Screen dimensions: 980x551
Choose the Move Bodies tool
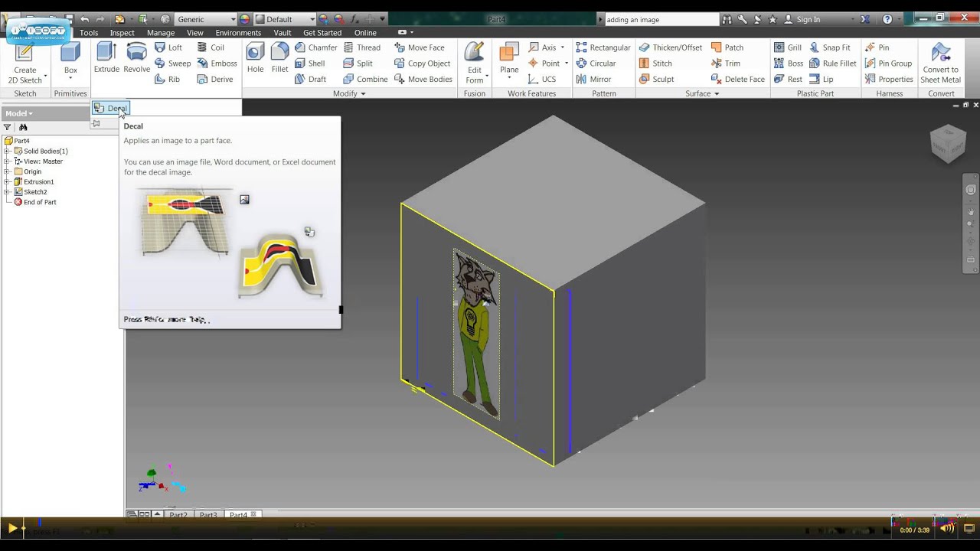pos(423,80)
